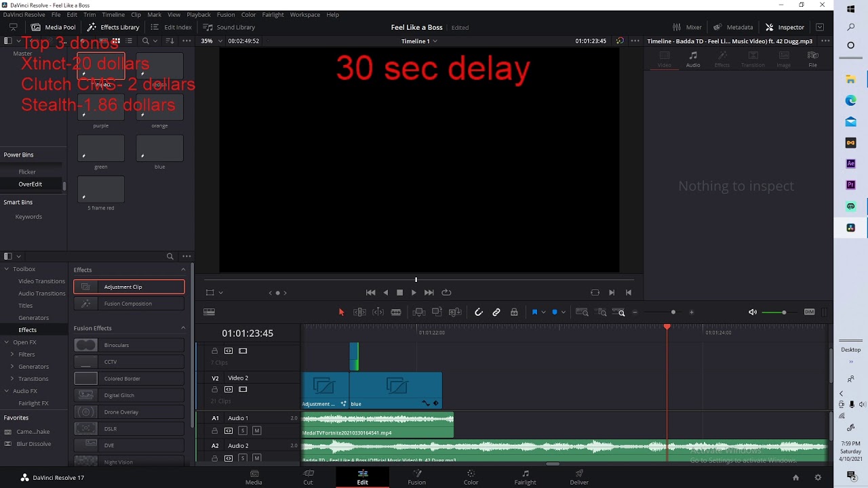Switch to the Deliver page
The image size is (868, 488).
579,477
